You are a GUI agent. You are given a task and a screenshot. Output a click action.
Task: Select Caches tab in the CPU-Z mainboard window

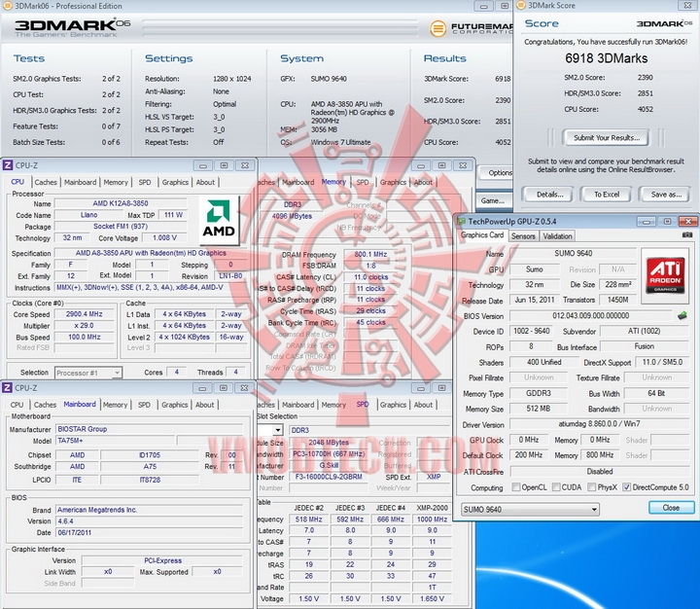coord(45,405)
